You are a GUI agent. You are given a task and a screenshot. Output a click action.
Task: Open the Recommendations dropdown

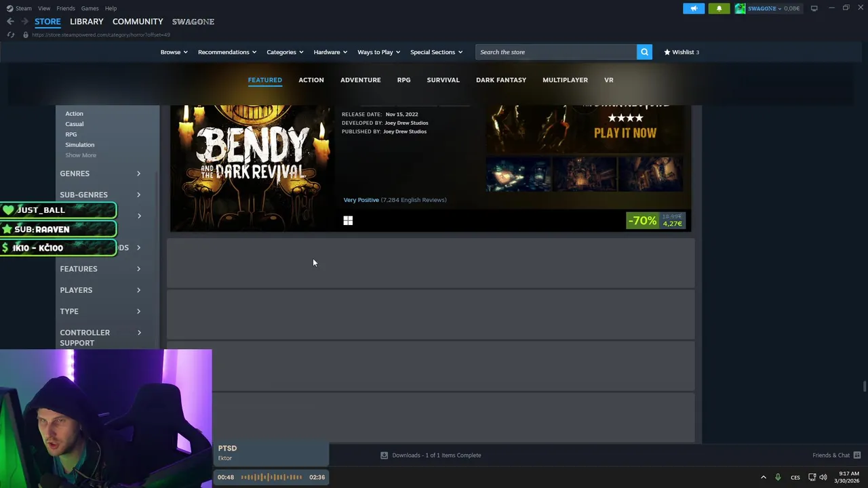[227, 52]
